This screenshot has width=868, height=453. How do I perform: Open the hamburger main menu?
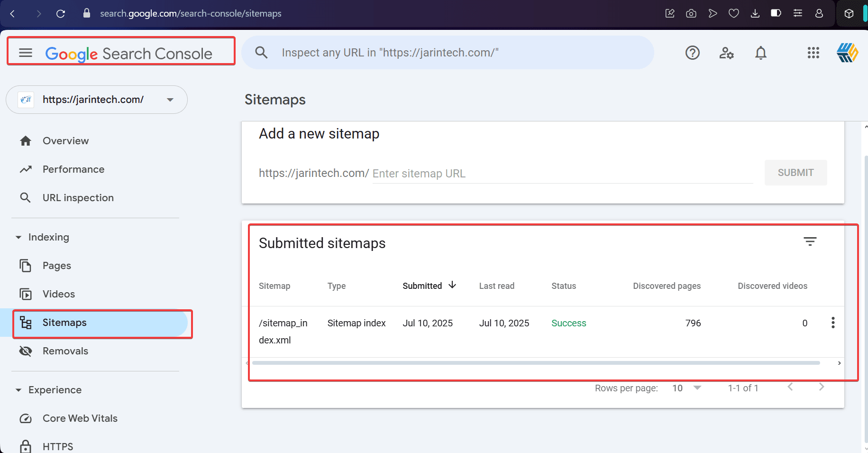tap(26, 53)
